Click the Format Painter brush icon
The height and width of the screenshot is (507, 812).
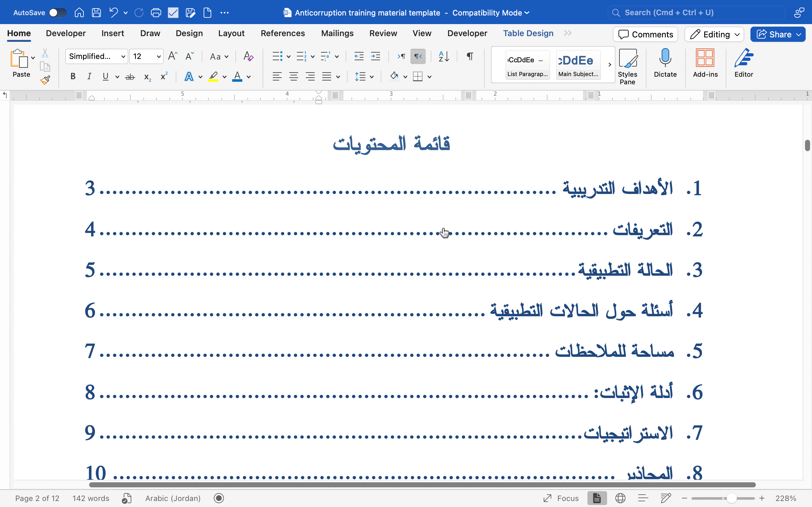pos(45,80)
